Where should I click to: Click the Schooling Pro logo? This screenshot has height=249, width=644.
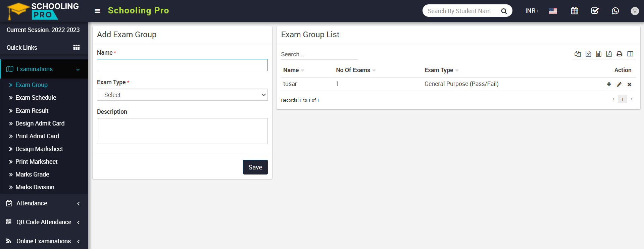tap(43, 11)
